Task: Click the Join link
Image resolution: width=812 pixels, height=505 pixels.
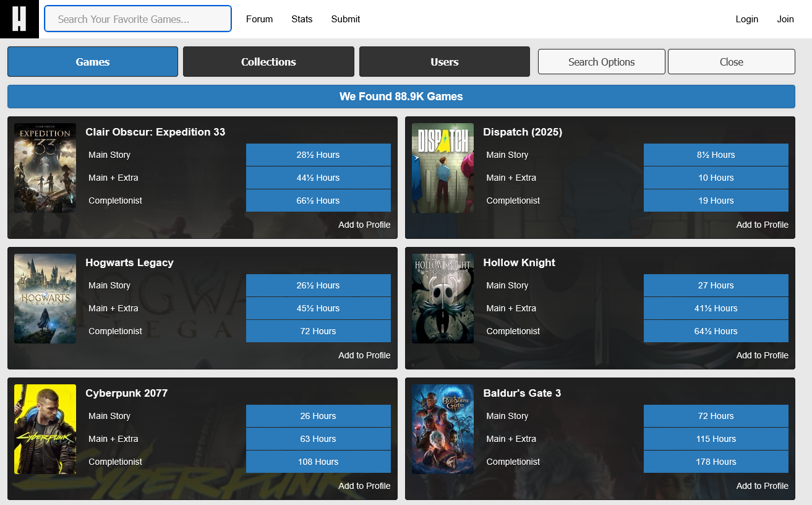Action: (785, 19)
